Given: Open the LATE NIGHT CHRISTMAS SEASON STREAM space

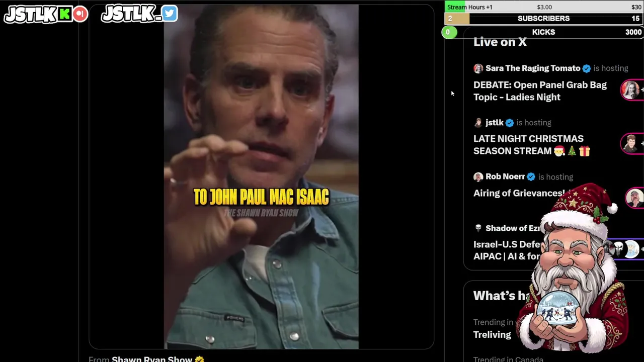Looking at the screenshot, I should pyautogui.click(x=532, y=145).
